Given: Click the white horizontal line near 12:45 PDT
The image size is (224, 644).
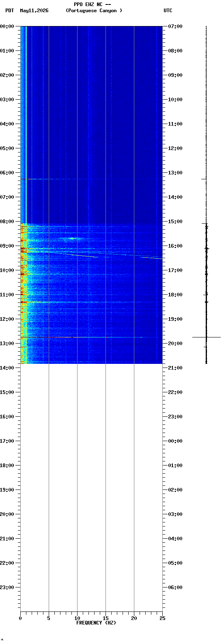Looking at the screenshot, I should point(106,337).
